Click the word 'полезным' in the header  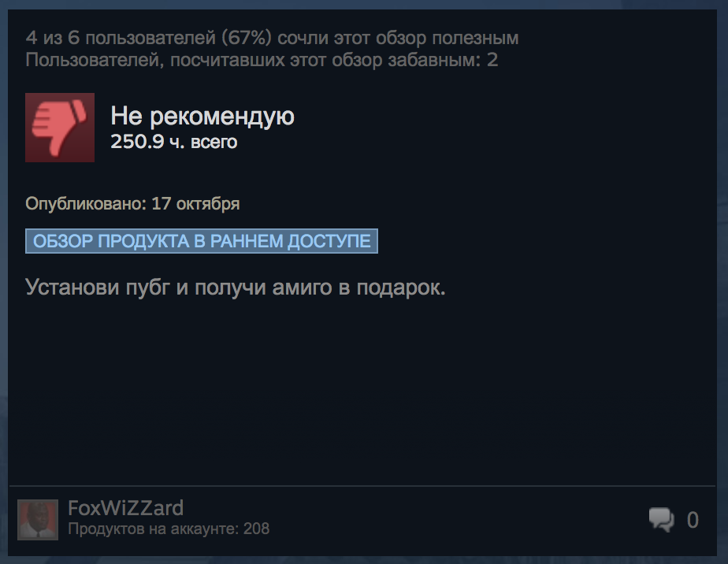tap(475, 38)
